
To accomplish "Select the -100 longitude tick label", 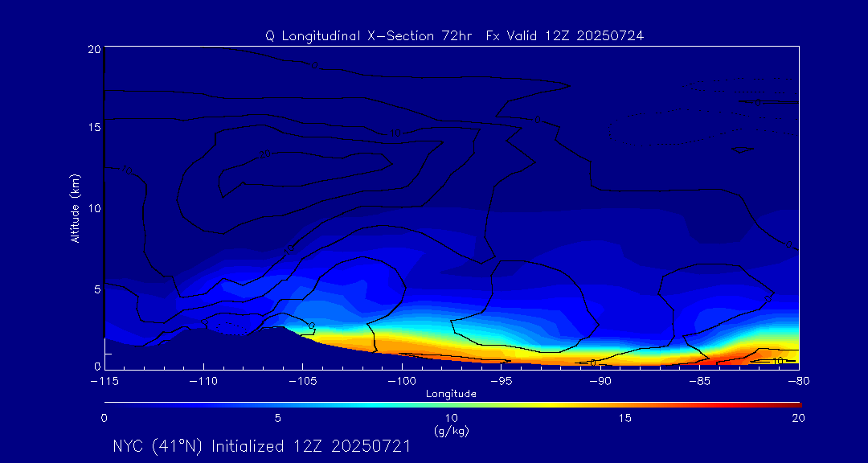I will coord(401,380).
